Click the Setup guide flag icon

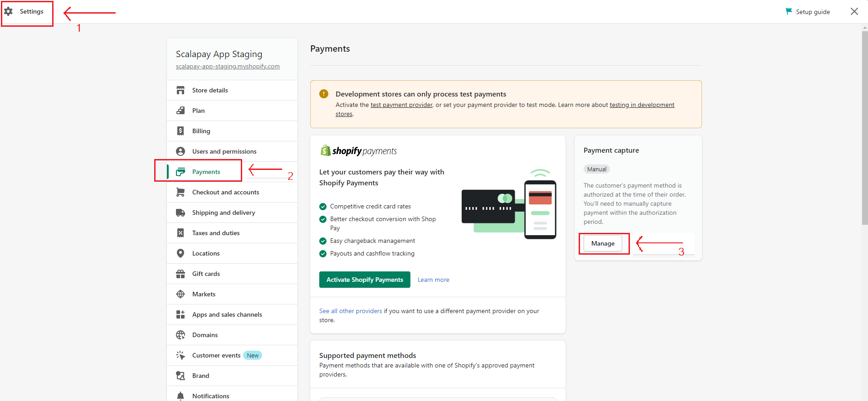[x=789, y=11]
